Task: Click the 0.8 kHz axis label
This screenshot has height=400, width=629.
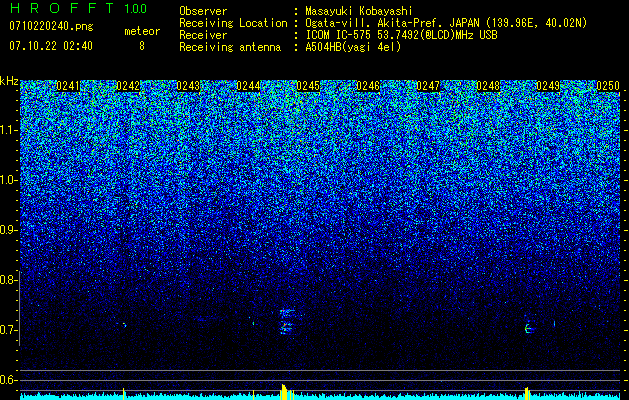Action: (x=7, y=280)
